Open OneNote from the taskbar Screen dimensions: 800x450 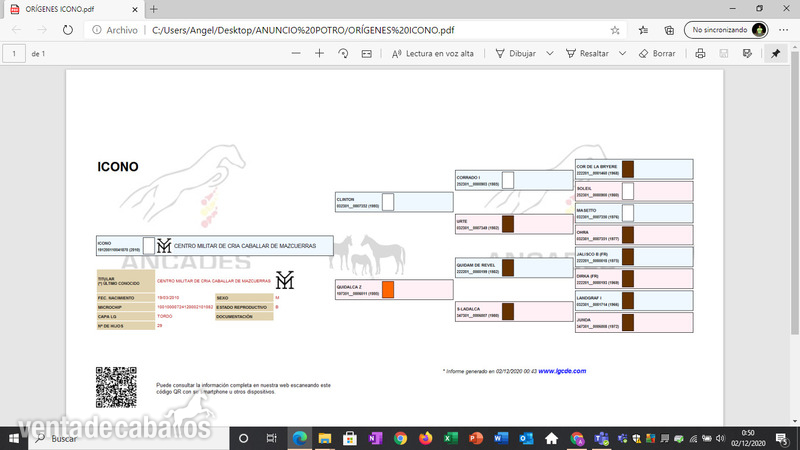[x=375, y=438]
